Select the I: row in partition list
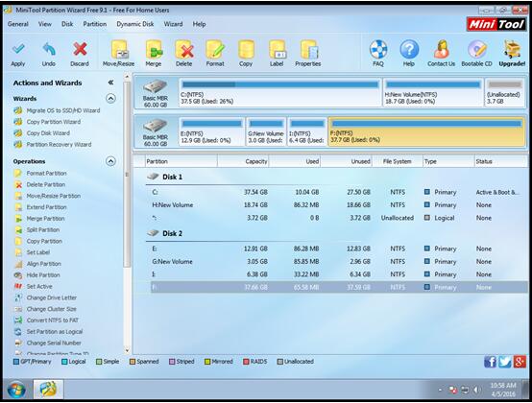This screenshot has width=532, height=403. click(x=336, y=274)
